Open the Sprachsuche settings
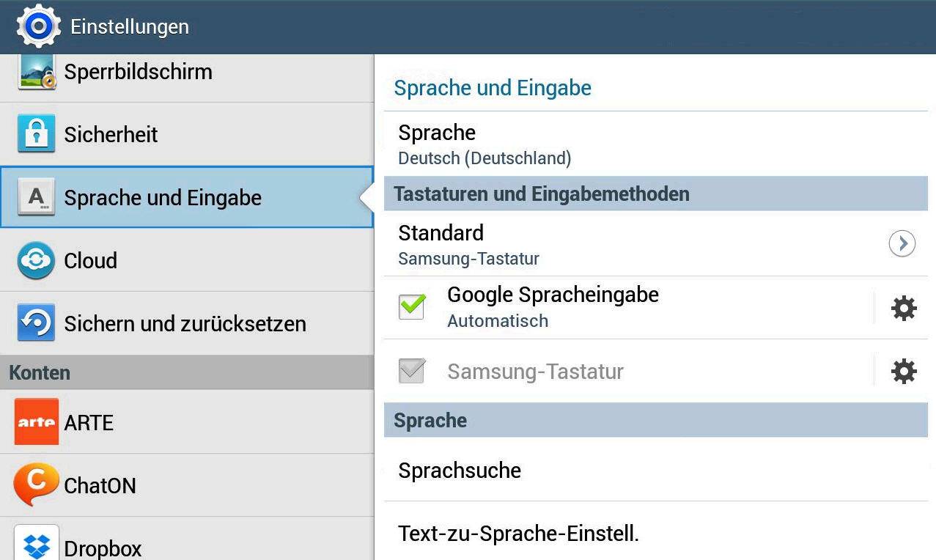 coord(460,471)
